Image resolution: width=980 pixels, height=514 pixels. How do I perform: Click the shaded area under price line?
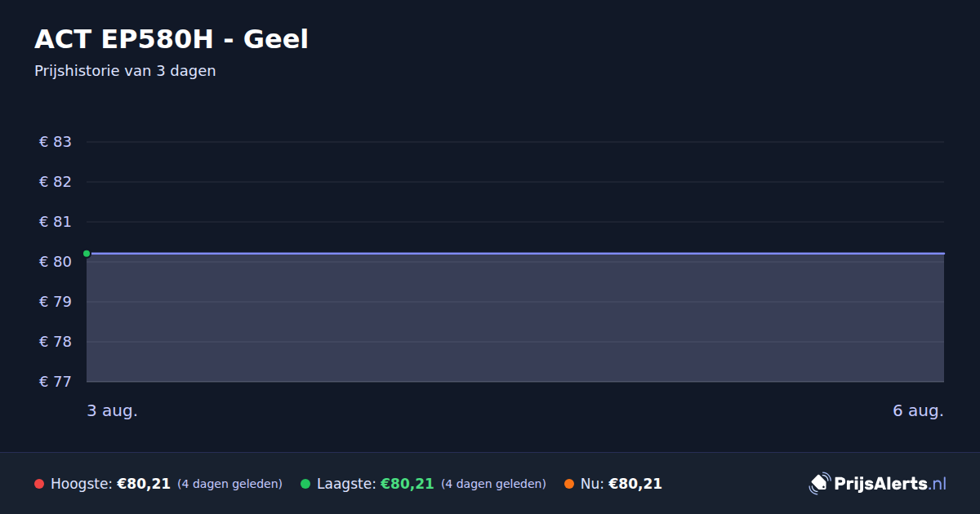[515, 318]
